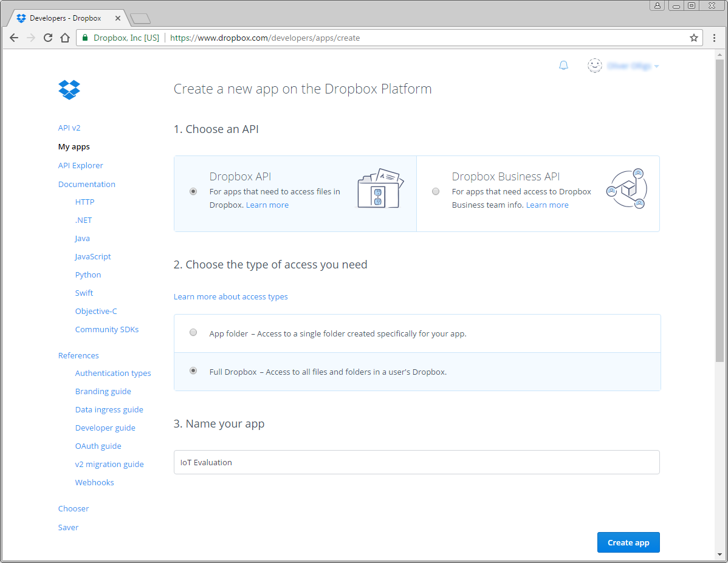
Task: Click Learn more about access types
Action: tap(230, 296)
